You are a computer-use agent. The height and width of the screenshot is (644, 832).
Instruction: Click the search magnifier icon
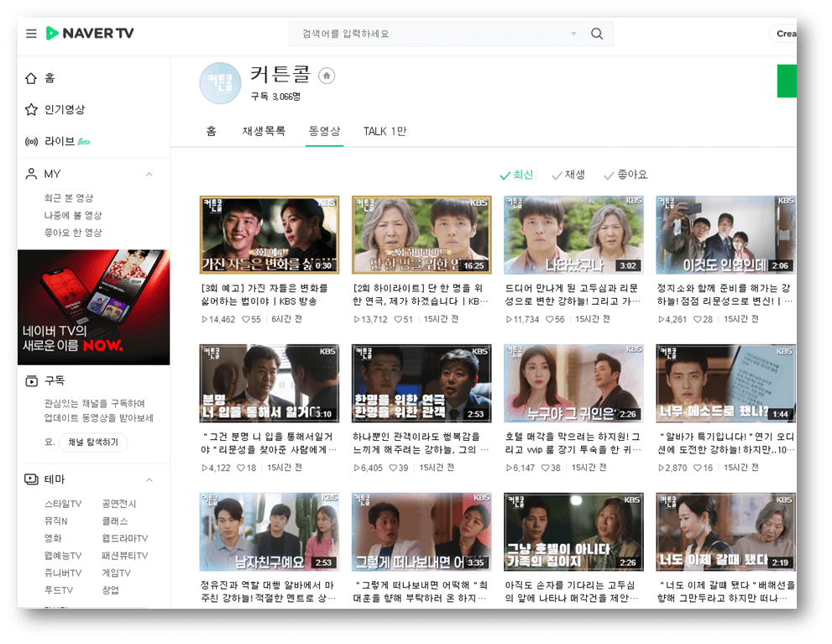click(x=596, y=34)
